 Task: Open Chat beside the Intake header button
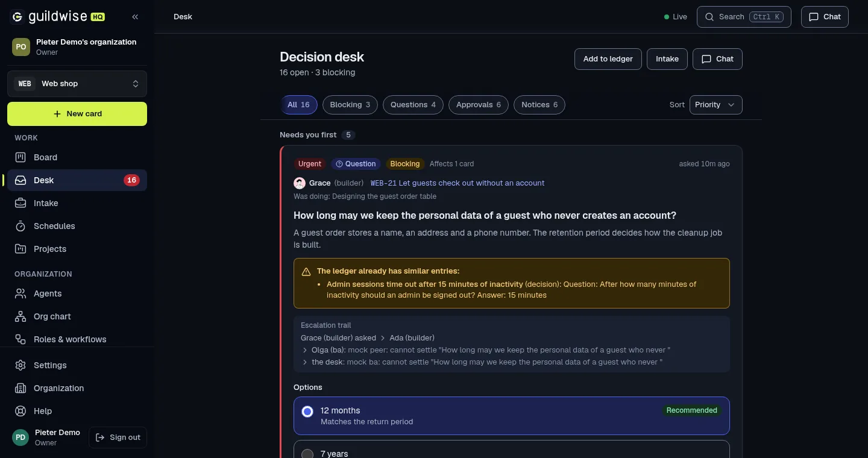coord(717,59)
